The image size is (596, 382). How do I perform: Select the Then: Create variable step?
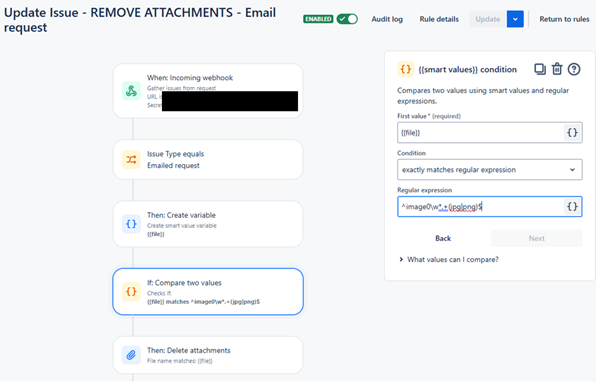(x=208, y=224)
